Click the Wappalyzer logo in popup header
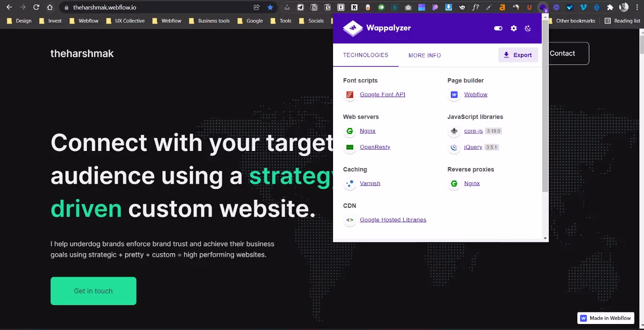Viewport: 644px width, 330px height. point(377,28)
